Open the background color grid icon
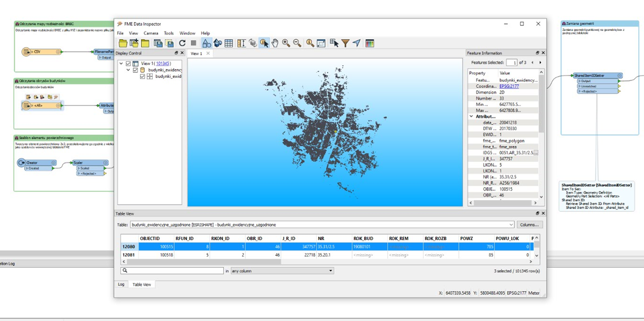The image size is (644, 321). tap(370, 43)
